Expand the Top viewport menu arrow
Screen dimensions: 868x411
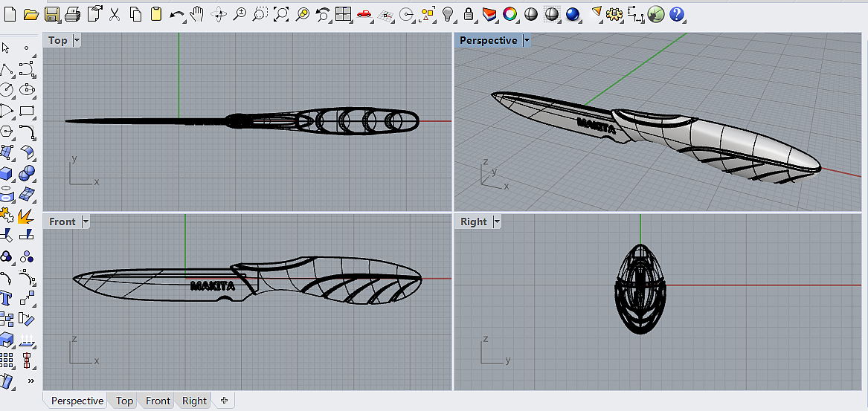click(77, 40)
